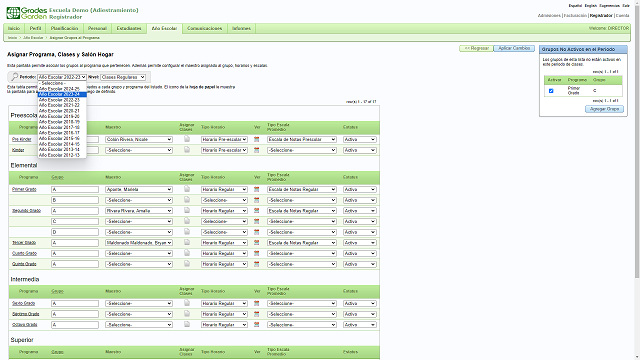View calendar icon for group D row
The height and width of the screenshot is (360, 640).
256,232
